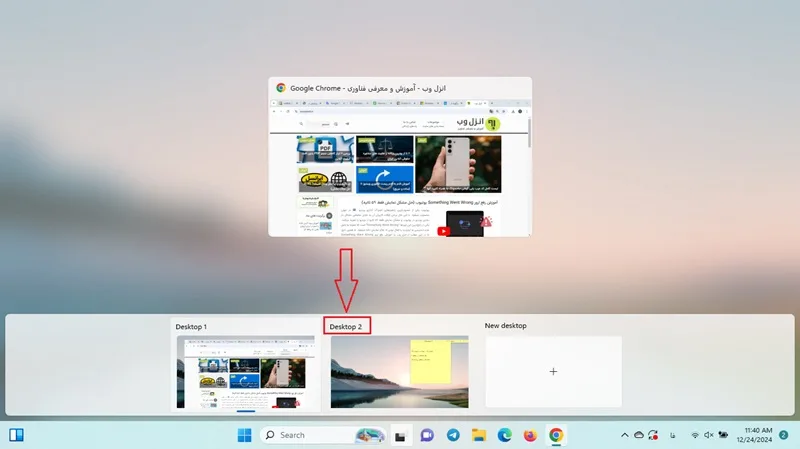This screenshot has width=800, height=449.
Task: Open the Wi-Fi network tray icon
Action: 695,435
